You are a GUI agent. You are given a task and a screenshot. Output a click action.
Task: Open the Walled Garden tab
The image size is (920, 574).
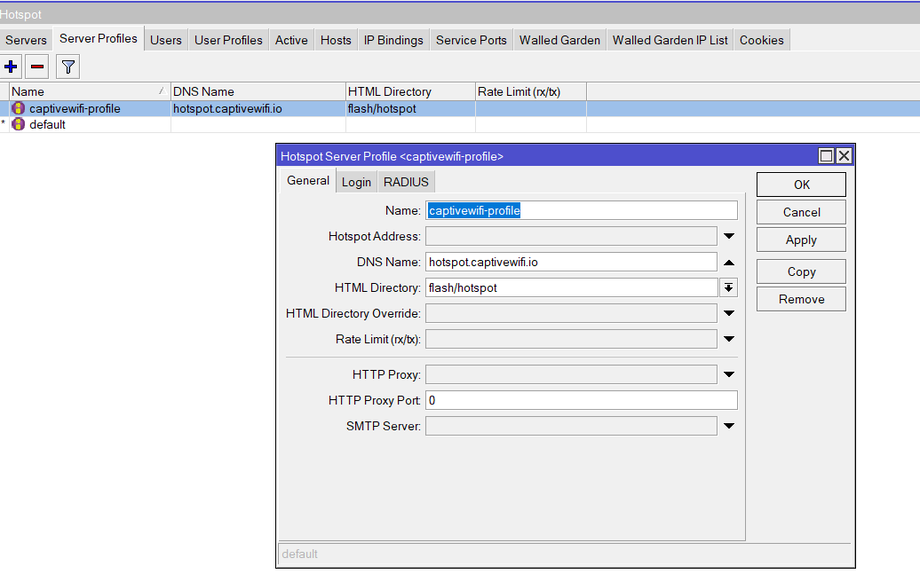click(560, 40)
